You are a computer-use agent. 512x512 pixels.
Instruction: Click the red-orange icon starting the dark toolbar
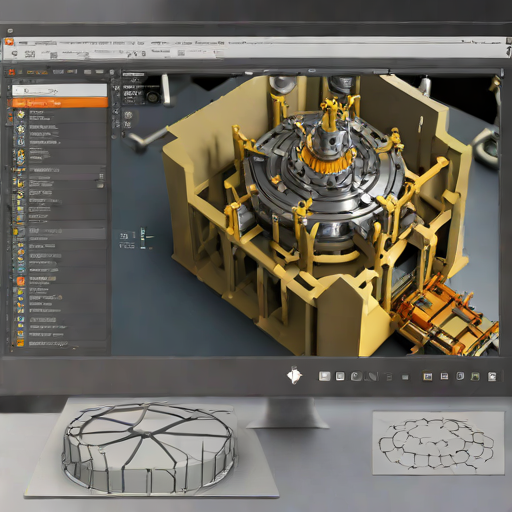click(12, 72)
